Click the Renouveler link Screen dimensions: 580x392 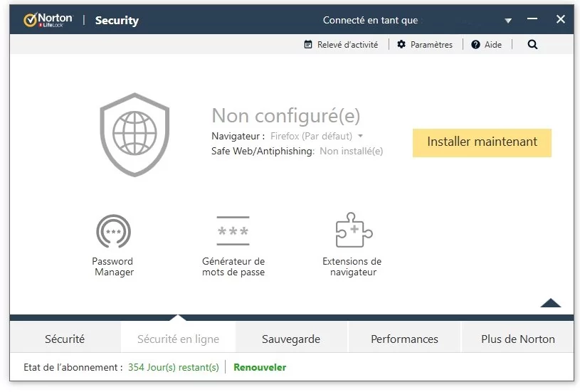pos(260,367)
